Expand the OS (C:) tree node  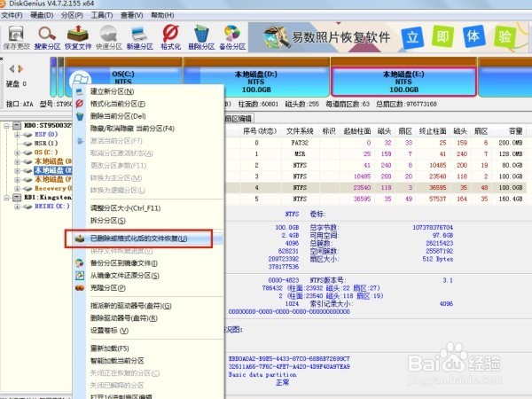pos(17,153)
